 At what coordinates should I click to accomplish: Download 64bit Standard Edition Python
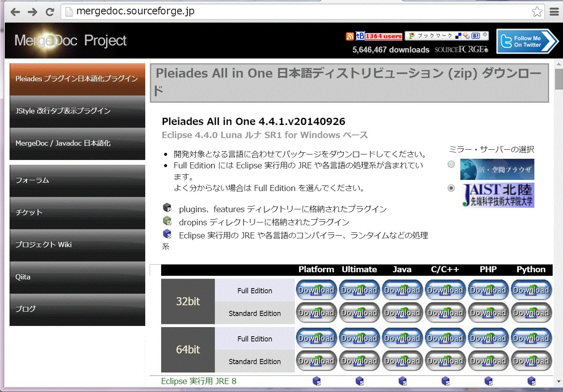tap(531, 361)
